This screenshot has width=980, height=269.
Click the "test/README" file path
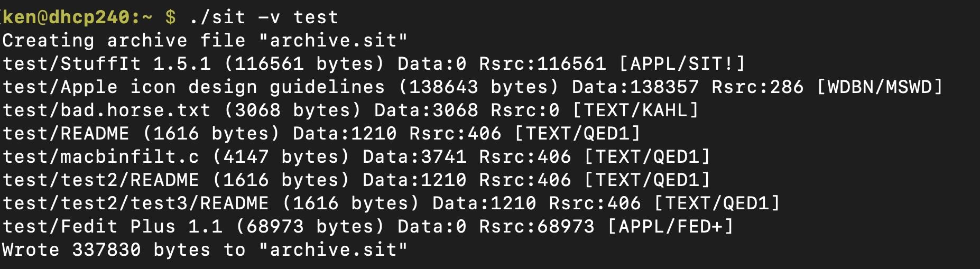pos(66,134)
